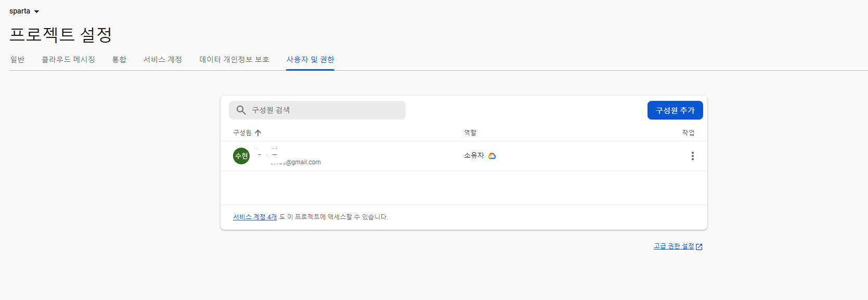Select the 사용자 및 권한 tab
This screenshot has height=300, width=868.
click(310, 60)
